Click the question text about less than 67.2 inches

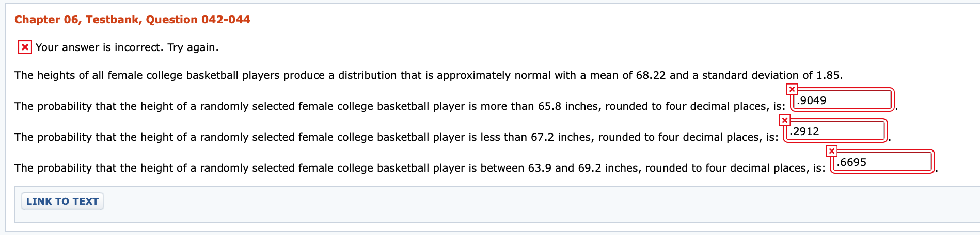click(x=396, y=137)
